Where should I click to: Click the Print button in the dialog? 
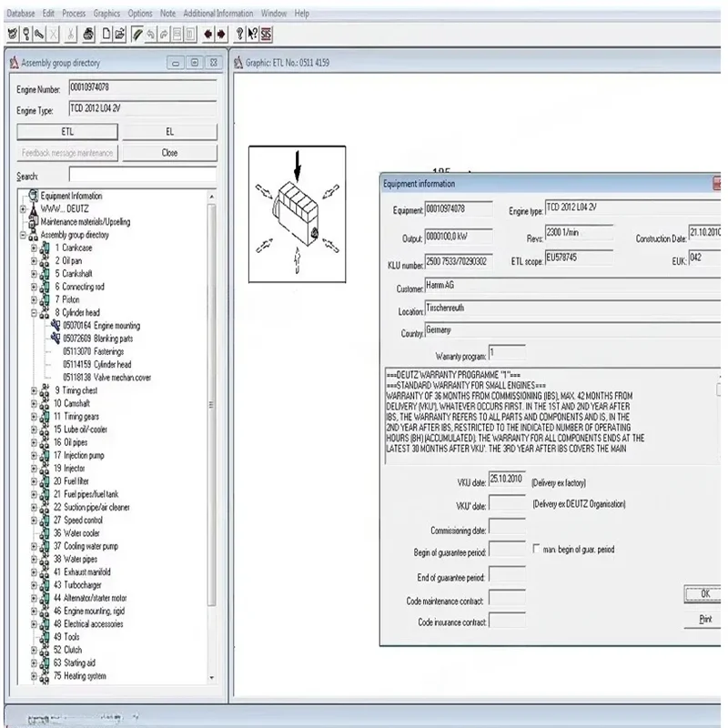[x=704, y=619]
